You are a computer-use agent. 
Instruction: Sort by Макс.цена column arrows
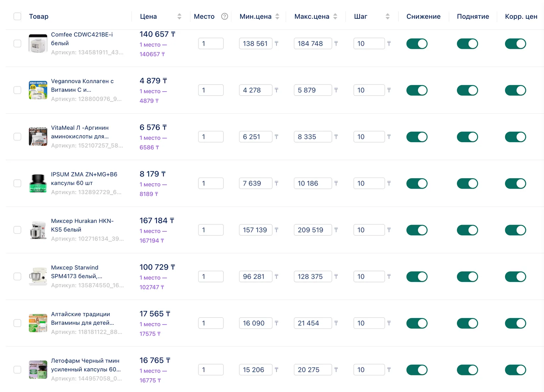tap(335, 16)
